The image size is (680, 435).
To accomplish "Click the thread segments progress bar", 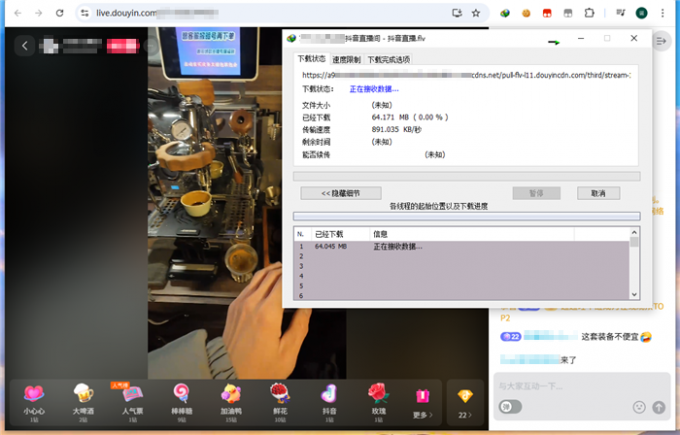I will (467, 216).
